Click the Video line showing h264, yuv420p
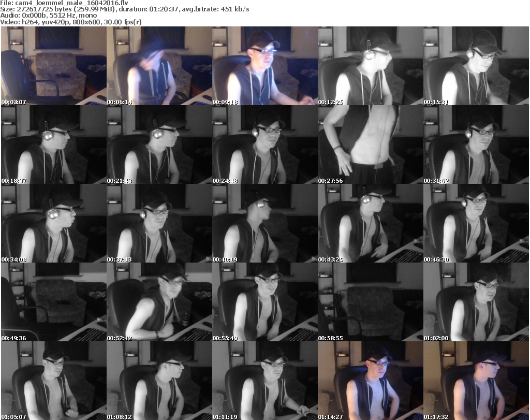 pyautogui.click(x=70, y=22)
